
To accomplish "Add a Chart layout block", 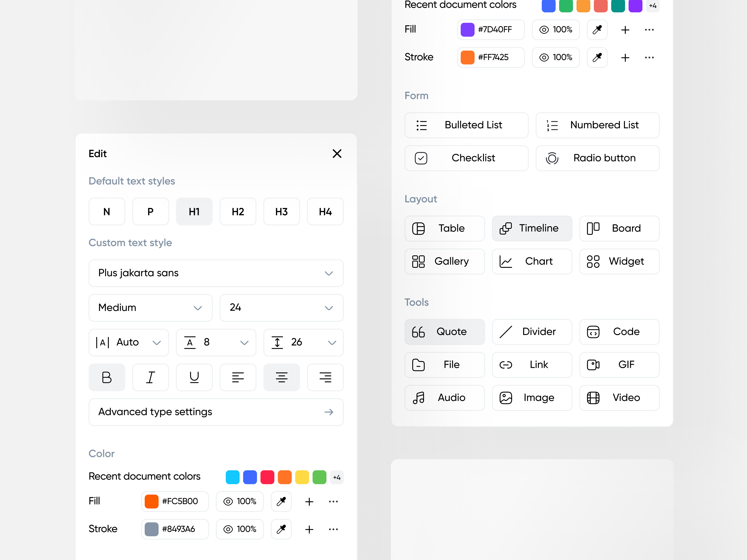I will (532, 261).
